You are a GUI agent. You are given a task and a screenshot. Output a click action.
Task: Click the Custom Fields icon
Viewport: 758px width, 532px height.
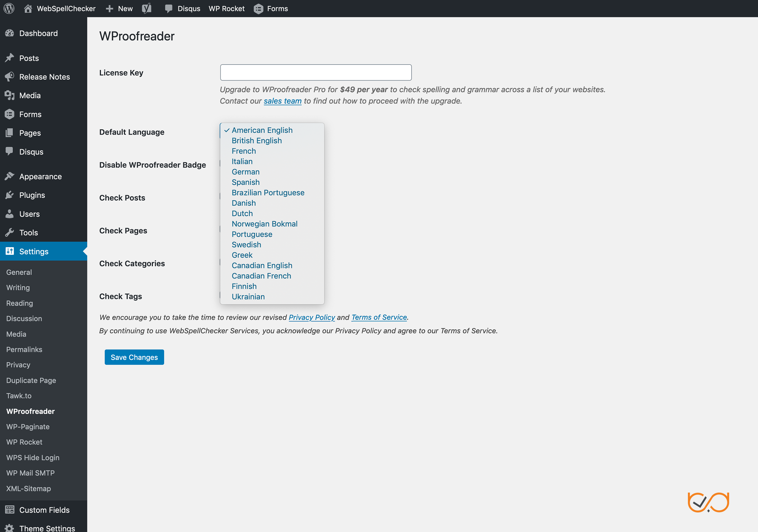pos(10,509)
